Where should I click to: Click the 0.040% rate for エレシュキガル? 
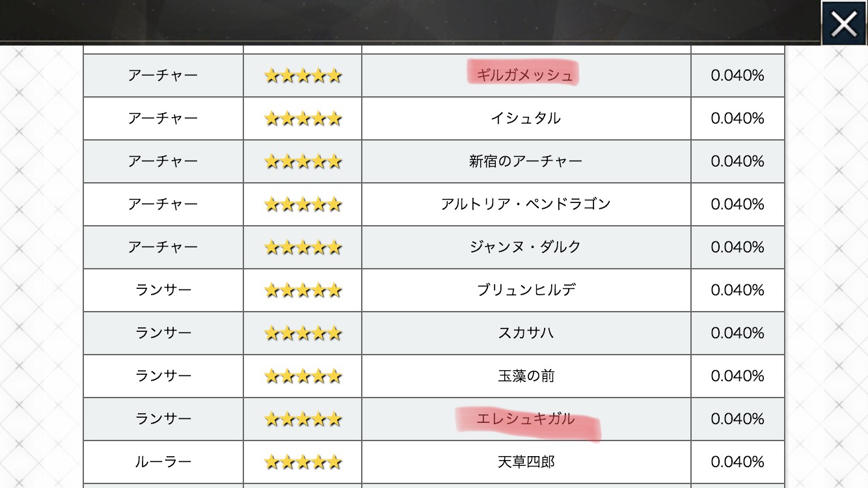[737, 419]
